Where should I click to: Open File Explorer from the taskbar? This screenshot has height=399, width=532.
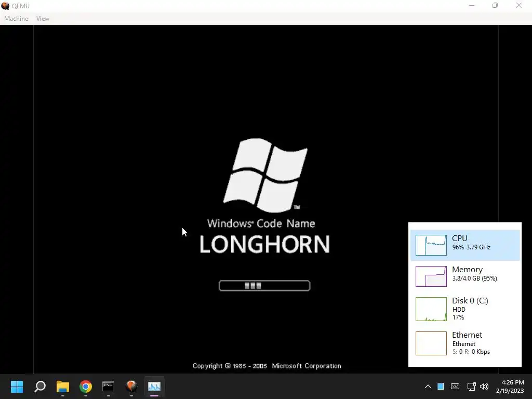click(x=63, y=387)
